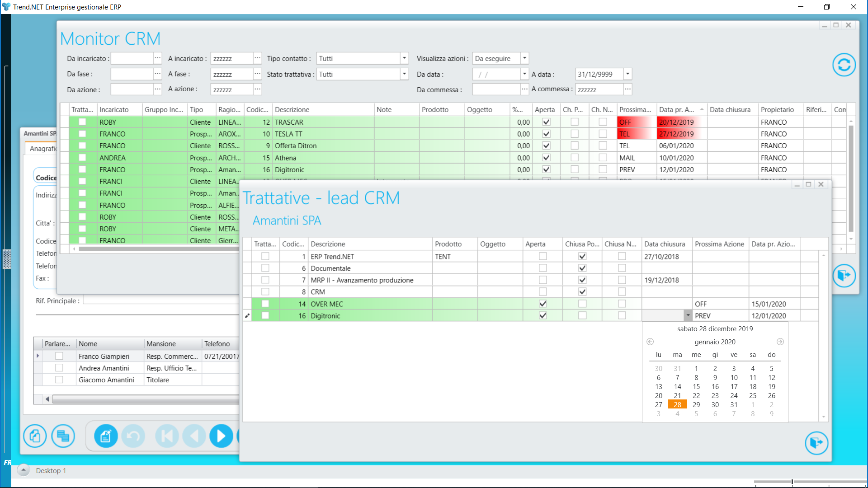Click the stacked tables icon
This screenshot has width=868, height=488.
tap(63, 436)
